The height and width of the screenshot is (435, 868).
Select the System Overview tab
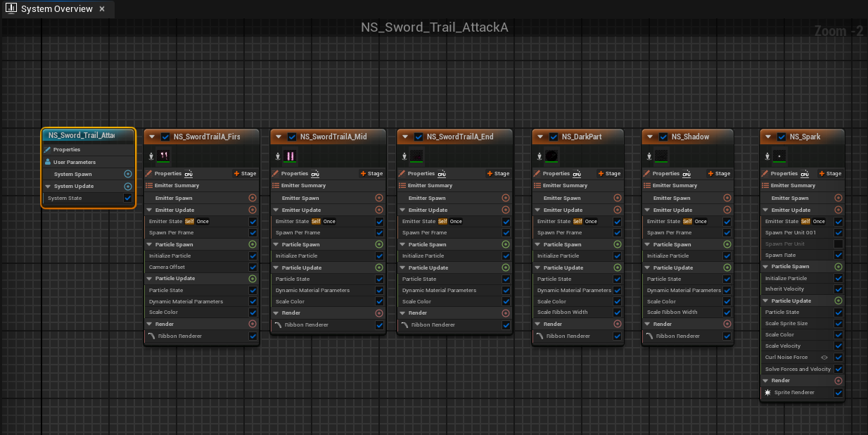(56, 9)
